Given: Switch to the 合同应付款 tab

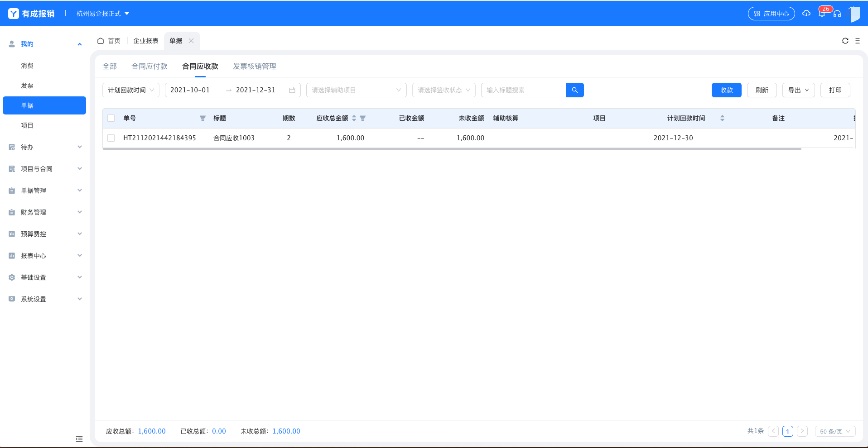Looking at the screenshot, I should (x=149, y=67).
